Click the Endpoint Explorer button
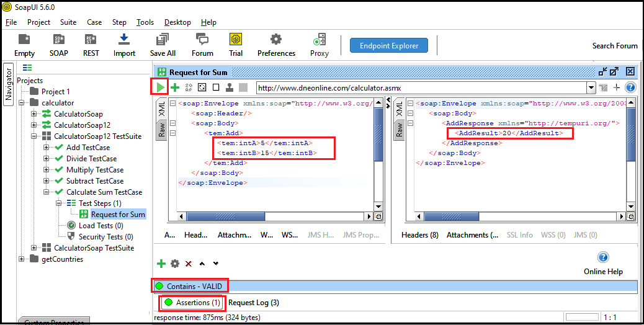Screen dimensions: 644x325 point(389,45)
